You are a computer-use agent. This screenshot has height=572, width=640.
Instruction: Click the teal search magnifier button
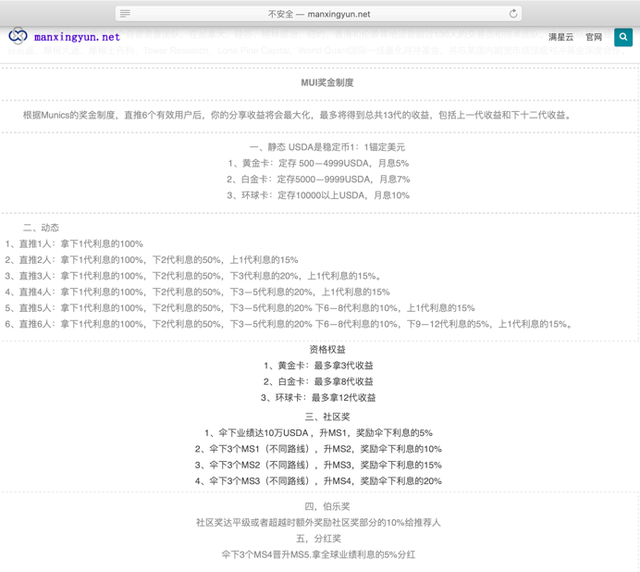623,37
